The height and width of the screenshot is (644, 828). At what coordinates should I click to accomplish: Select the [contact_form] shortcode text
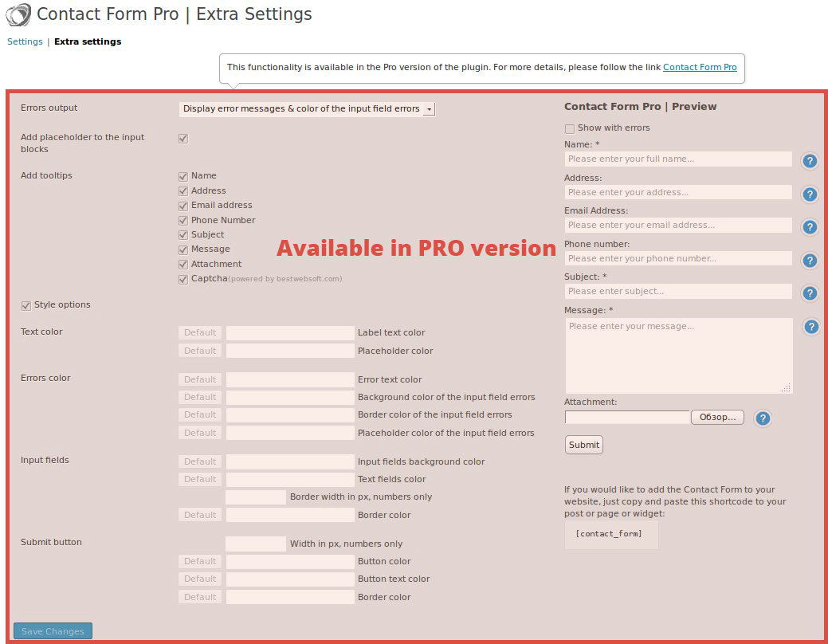click(x=609, y=534)
